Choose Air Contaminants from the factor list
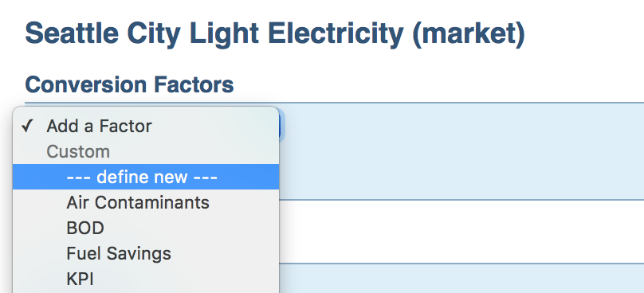Screen dimensions: 644x293 tap(138, 202)
